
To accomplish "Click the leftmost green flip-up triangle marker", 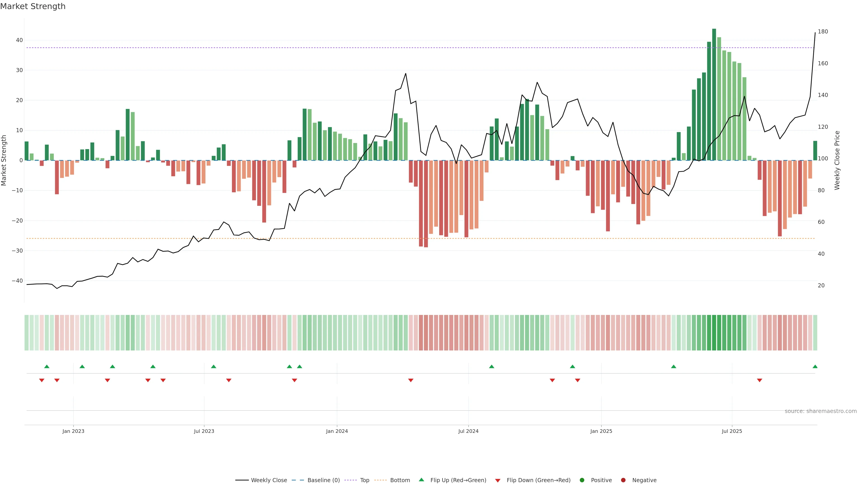I will [x=47, y=366].
